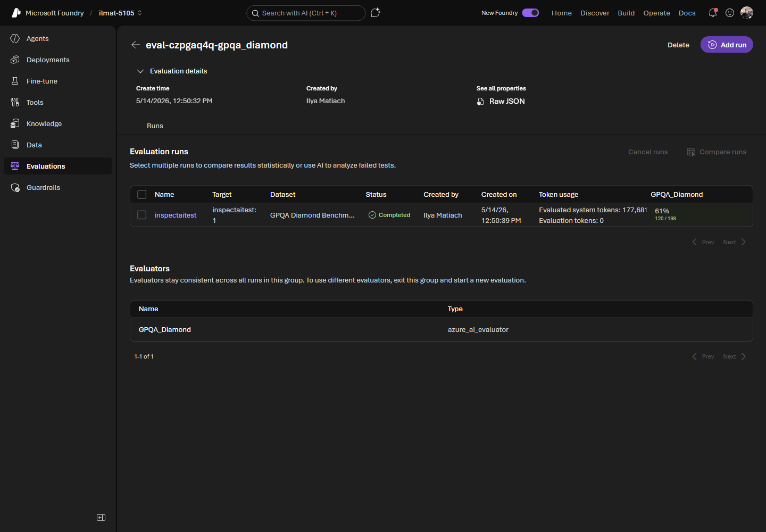766x532 pixels.
Task: Click the Created on column header
Action: point(499,195)
